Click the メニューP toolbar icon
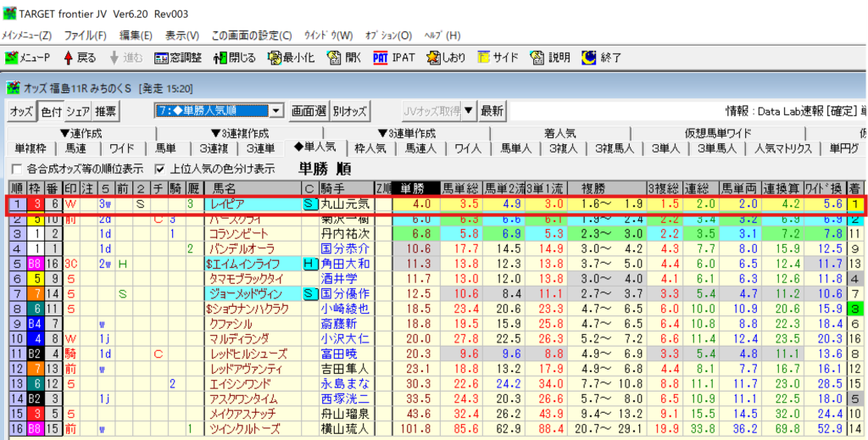 [12, 58]
